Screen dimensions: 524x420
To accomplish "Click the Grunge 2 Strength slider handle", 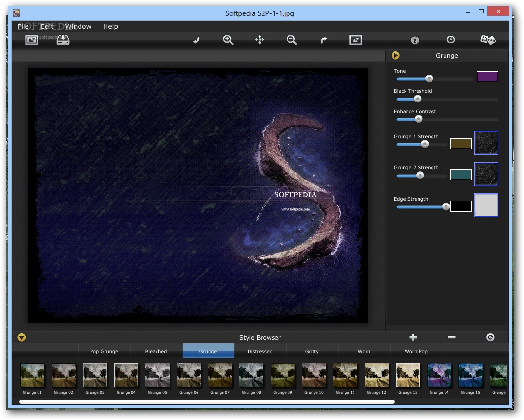I will [420, 176].
